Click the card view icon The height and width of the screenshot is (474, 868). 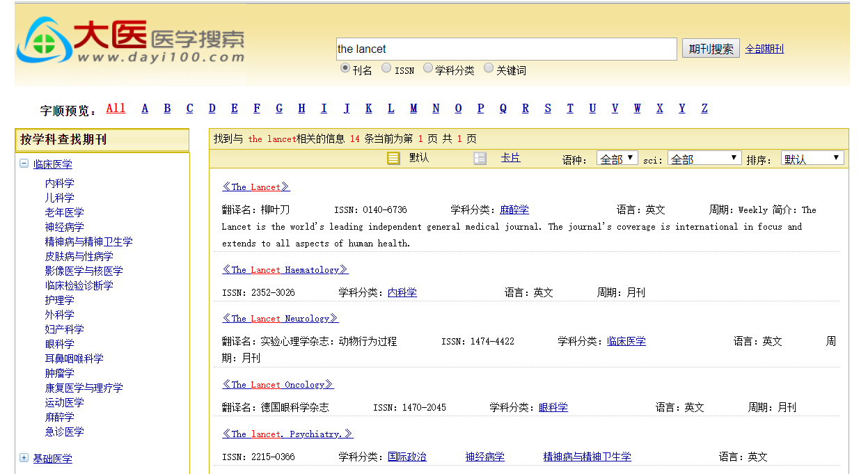tap(480, 158)
